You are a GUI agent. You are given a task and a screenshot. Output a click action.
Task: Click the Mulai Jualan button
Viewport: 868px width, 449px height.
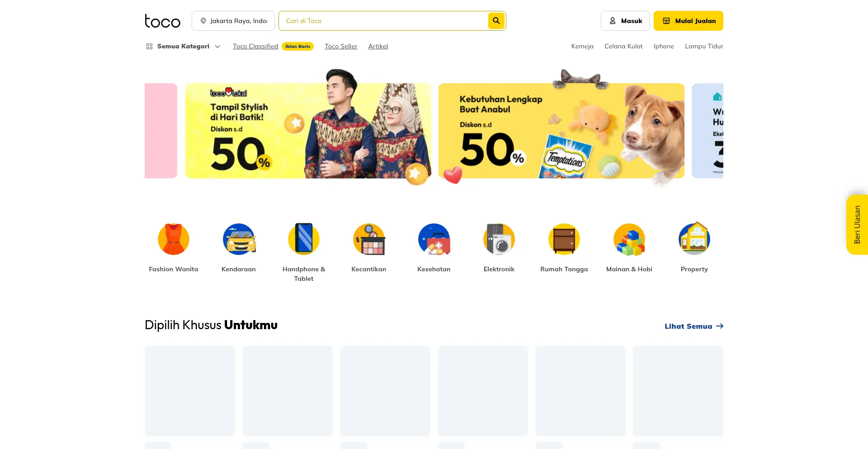(x=689, y=21)
